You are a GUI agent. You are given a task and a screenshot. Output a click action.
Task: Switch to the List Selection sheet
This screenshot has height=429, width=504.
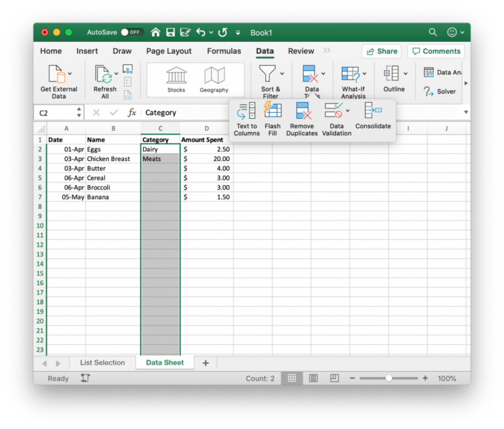pos(102,363)
